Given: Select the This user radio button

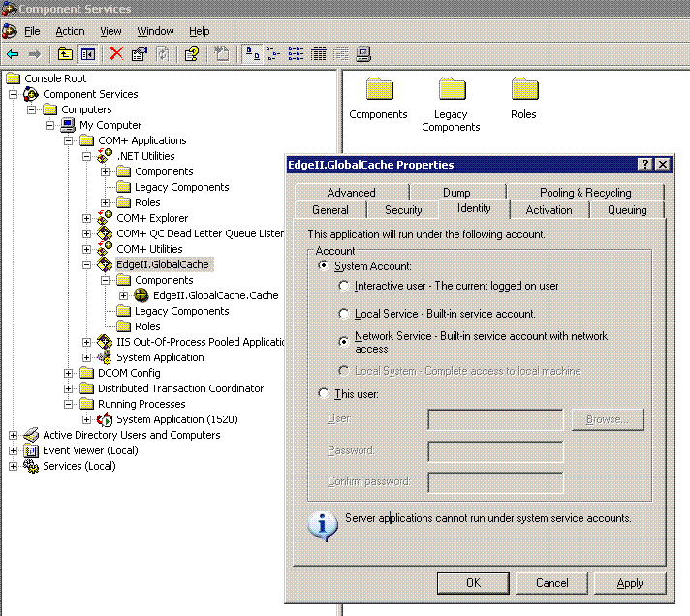Looking at the screenshot, I should (x=323, y=393).
